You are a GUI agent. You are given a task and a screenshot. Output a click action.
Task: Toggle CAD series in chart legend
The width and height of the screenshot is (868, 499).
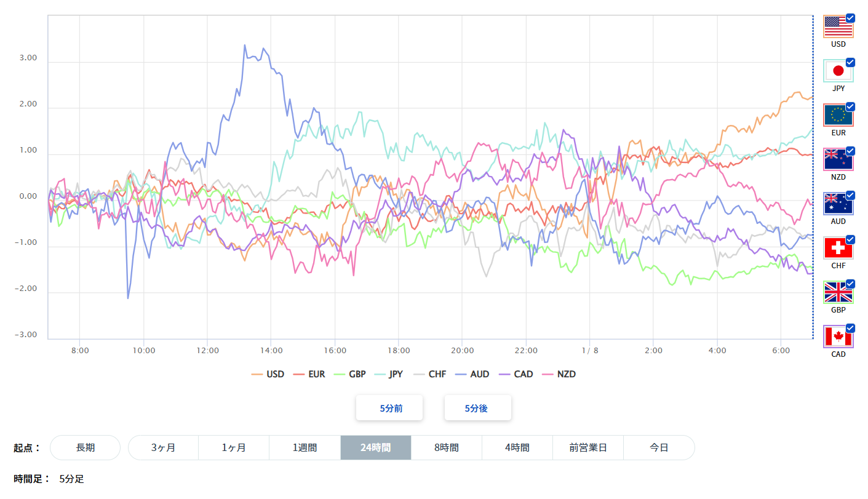pyautogui.click(x=515, y=374)
